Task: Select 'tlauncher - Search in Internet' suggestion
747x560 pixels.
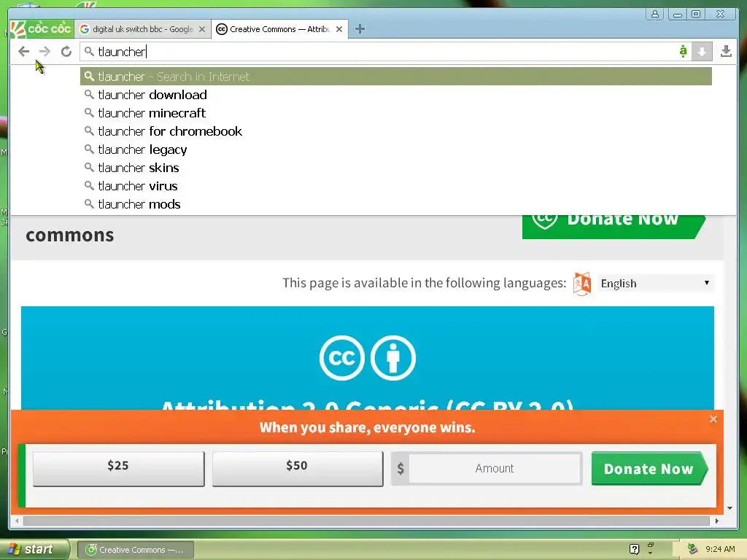Action: coord(396,77)
